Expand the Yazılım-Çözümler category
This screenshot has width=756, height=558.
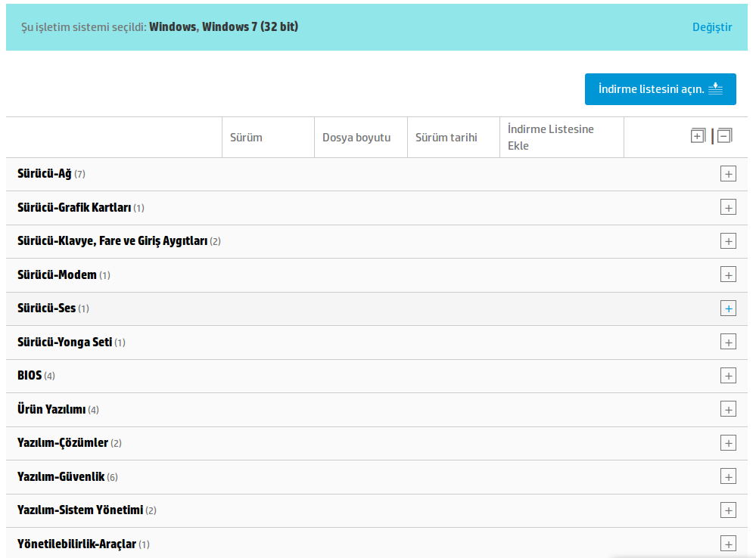[x=728, y=443]
